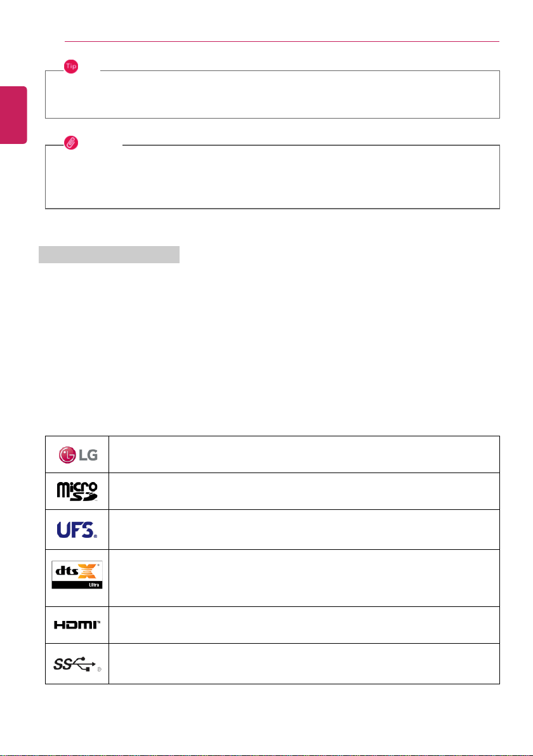Click the gray section heading bar
This screenshot has width=533, height=756.
click(109, 254)
